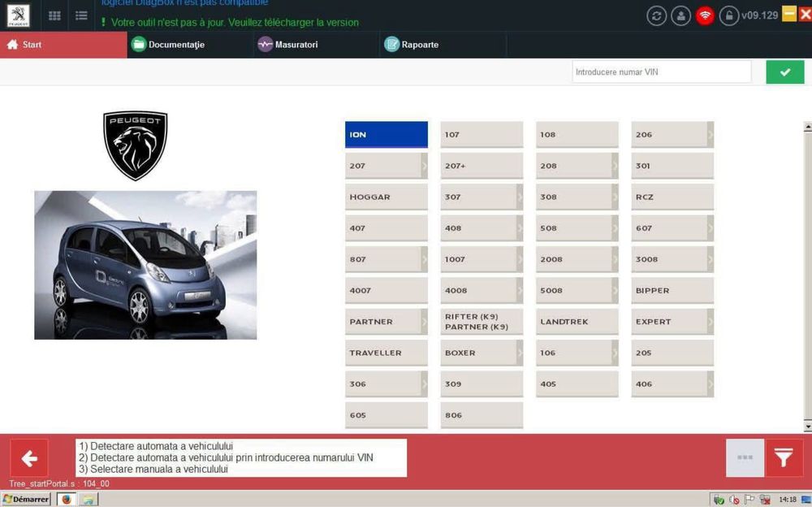Open the grid view icon in the top bar
812x507 pixels.
click(x=54, y=15)
